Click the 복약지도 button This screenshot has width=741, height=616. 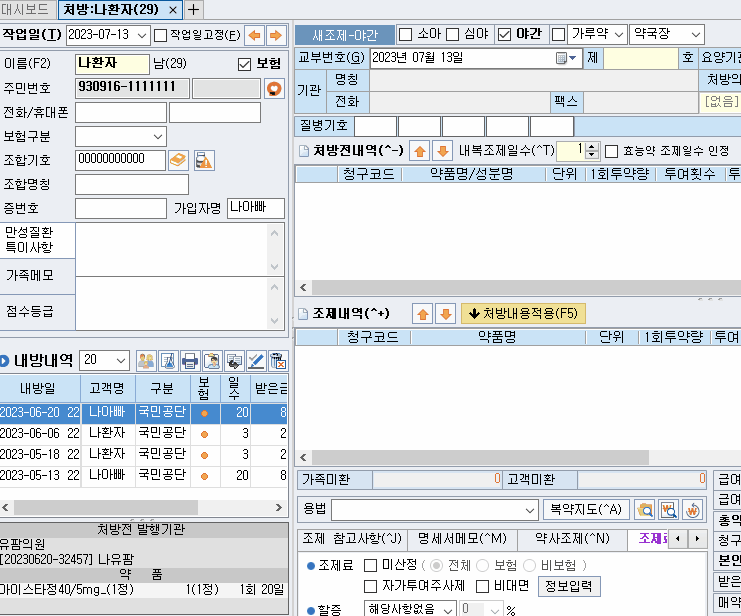coord(587,509)
